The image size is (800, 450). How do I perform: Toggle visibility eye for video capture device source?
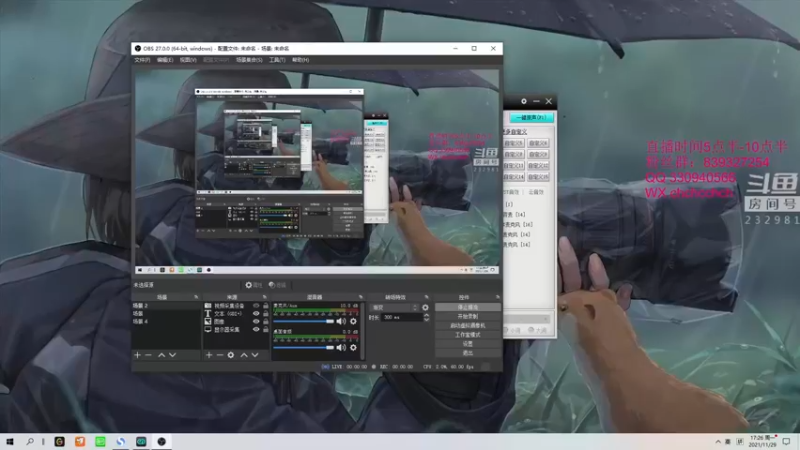tap(256, 306)
